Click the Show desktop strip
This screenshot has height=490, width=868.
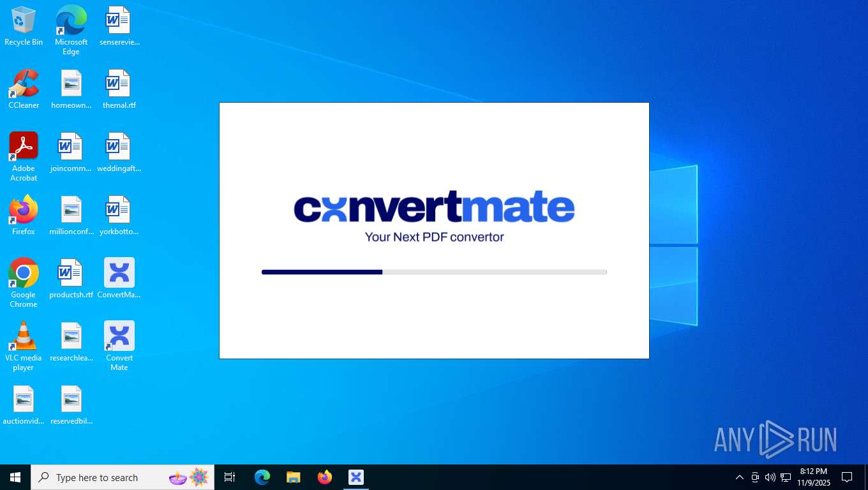pyautogui.click(x=865, y=477)
